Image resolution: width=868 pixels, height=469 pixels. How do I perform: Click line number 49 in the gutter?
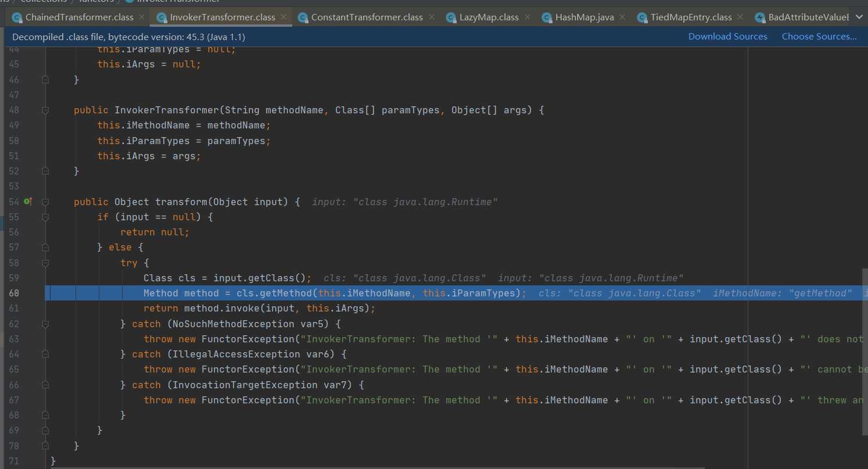[x=14, y=125]
